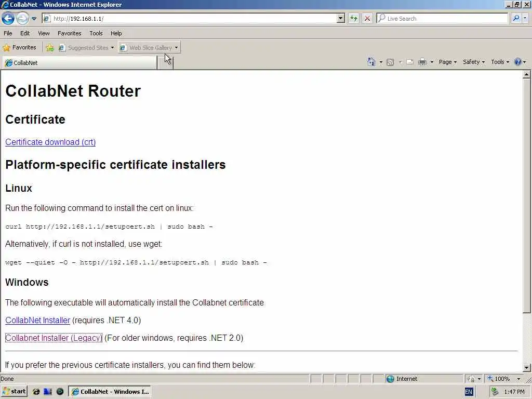Image resolution: width=532 pixels, height=399 pixels.
Task: Click the CollabNet Installer link
Action: point(37,320)
